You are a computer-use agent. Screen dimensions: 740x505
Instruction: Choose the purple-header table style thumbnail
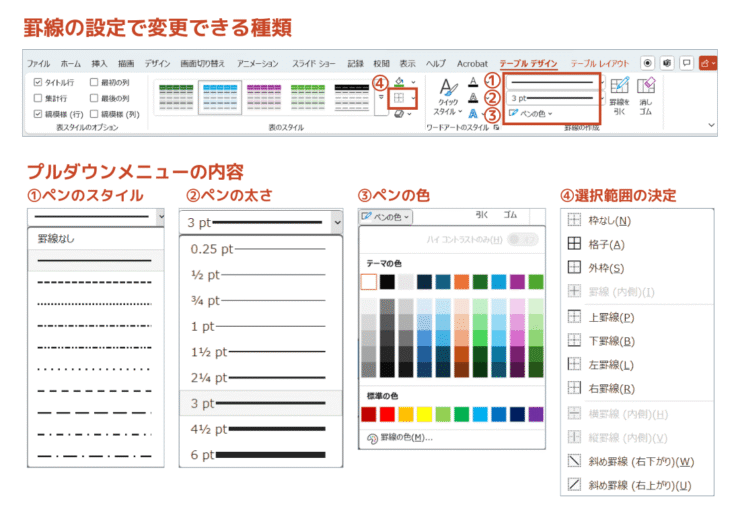click(264, 97)
